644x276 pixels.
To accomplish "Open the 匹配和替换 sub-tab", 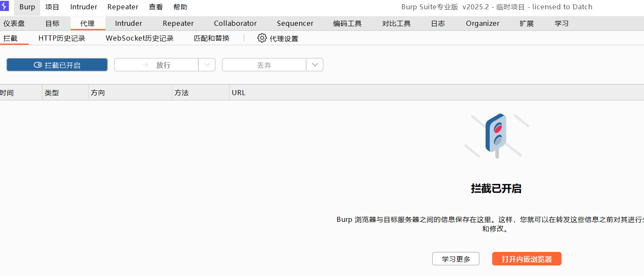I will click(x=211, y=38).
